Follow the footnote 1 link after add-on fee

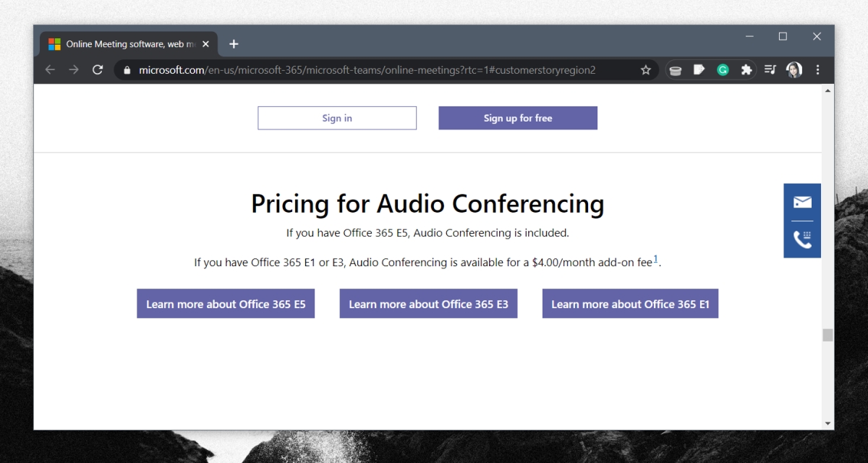656,259
